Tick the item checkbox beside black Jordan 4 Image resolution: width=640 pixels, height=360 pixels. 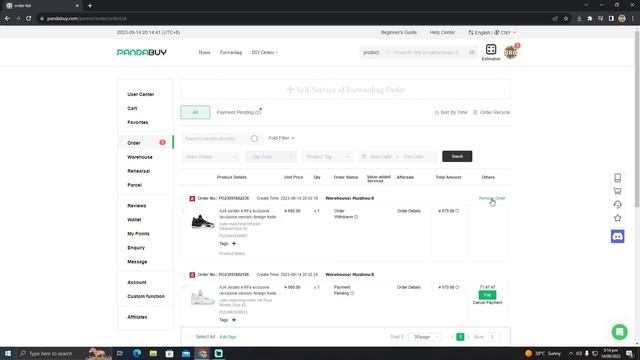[x=184, y=211]
